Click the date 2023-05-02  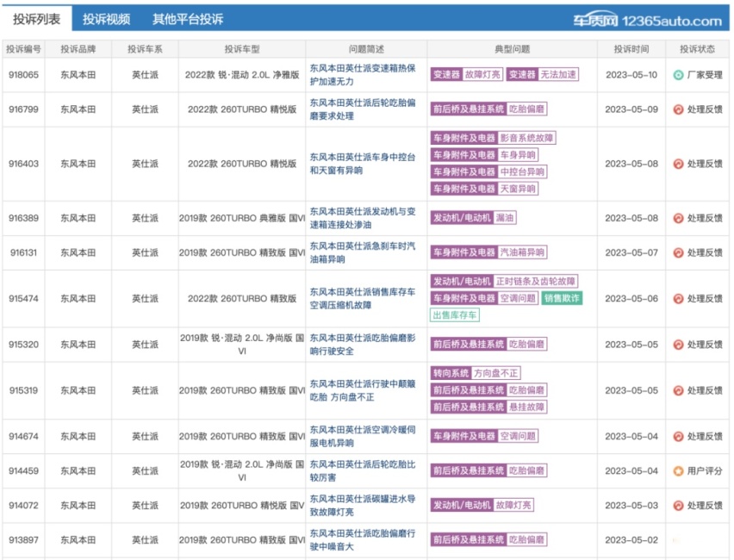[631, 540]
